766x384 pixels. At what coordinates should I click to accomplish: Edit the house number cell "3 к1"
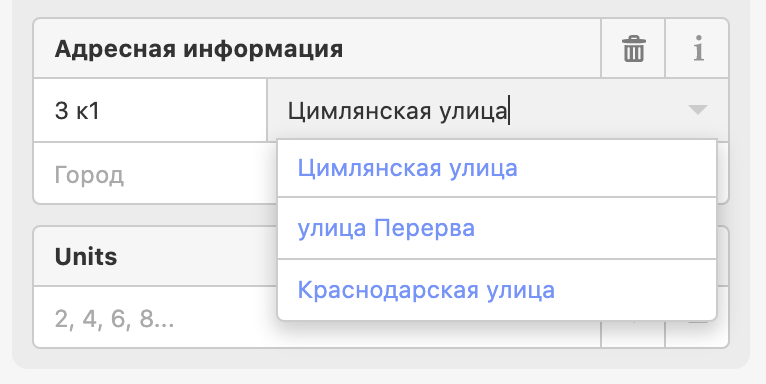150,110
